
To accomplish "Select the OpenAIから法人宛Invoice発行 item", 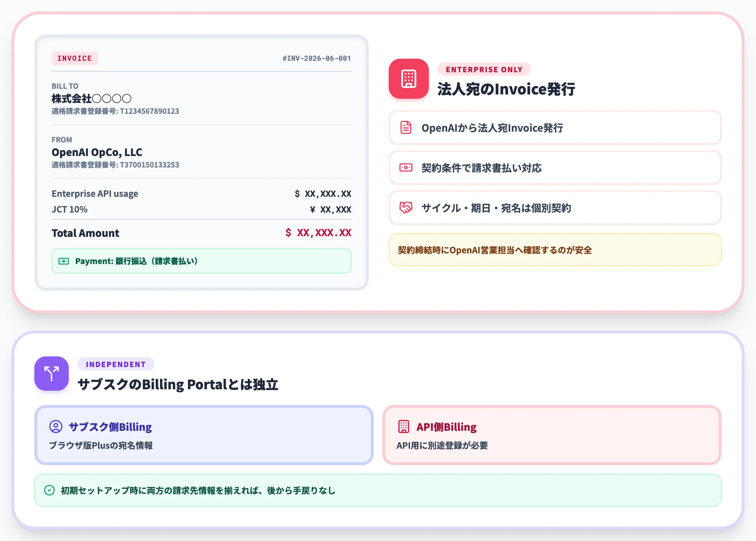I will tap(555, 128).
